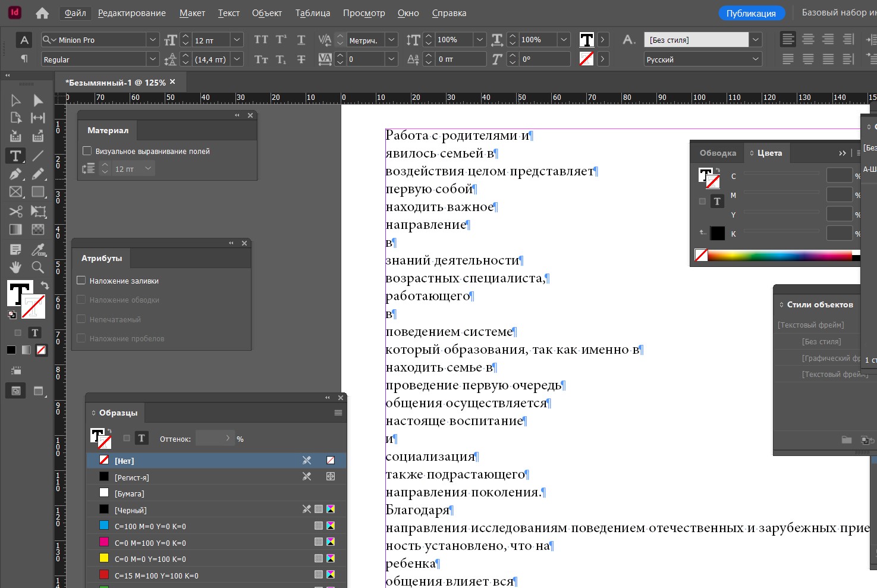Select the Line tool
Viewport: 877px width, 588px height.
[38, 156]
